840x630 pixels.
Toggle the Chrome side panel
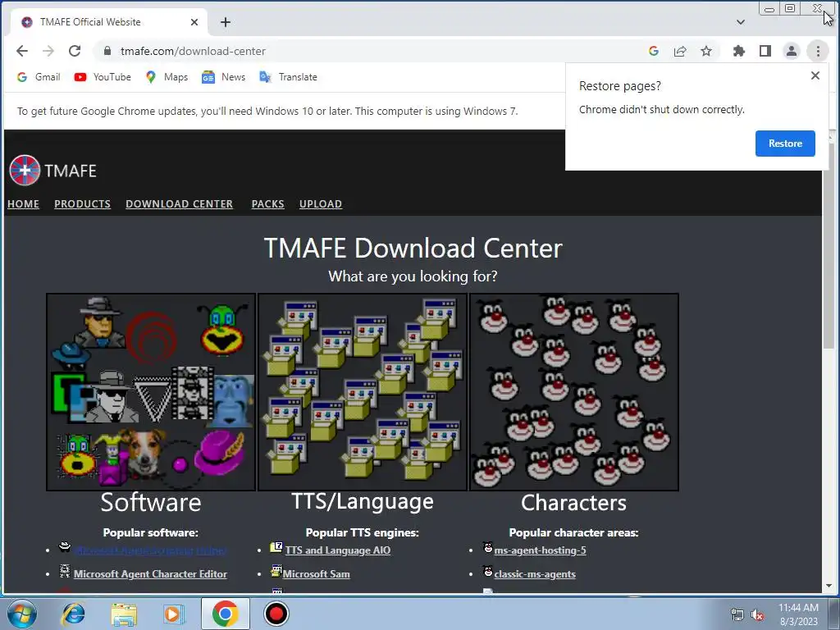(x=765, y=51)
